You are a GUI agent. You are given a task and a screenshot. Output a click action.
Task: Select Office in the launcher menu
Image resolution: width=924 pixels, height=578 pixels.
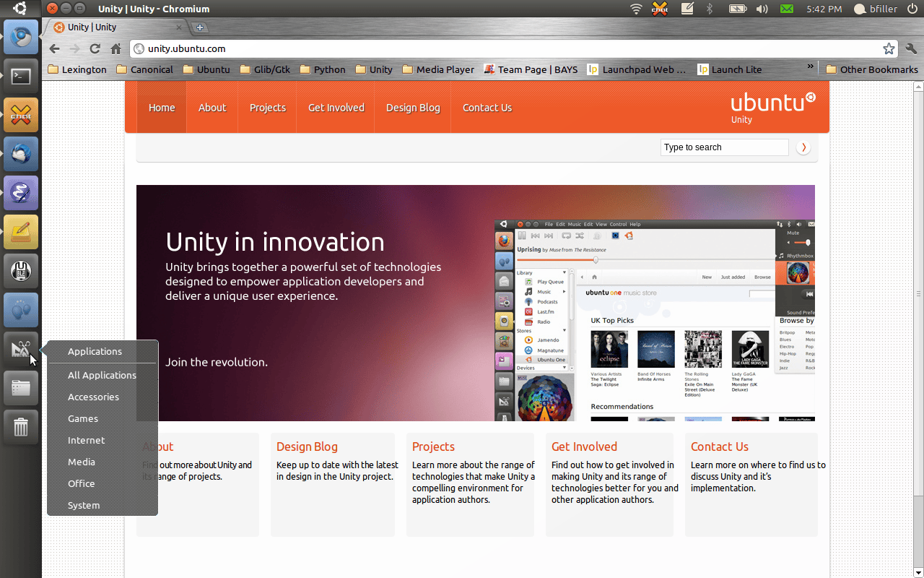[102, 483]
